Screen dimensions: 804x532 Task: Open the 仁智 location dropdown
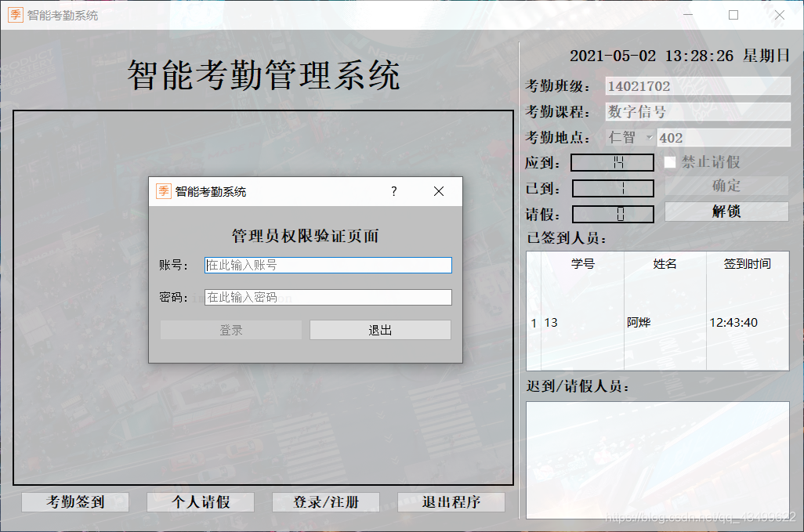click(630, 137)
